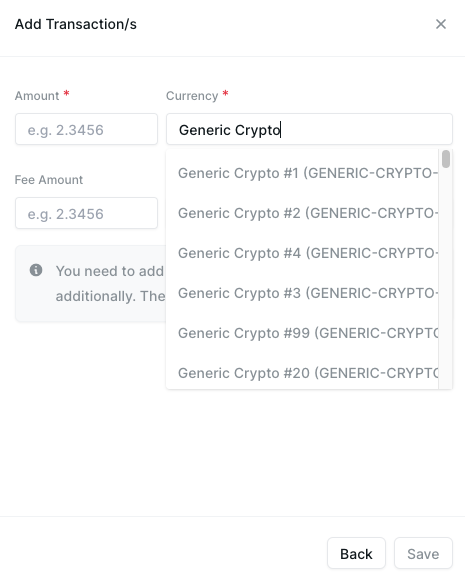Click the Currency field label
This screenshot has width=465, height=579.
coord(192,96)
